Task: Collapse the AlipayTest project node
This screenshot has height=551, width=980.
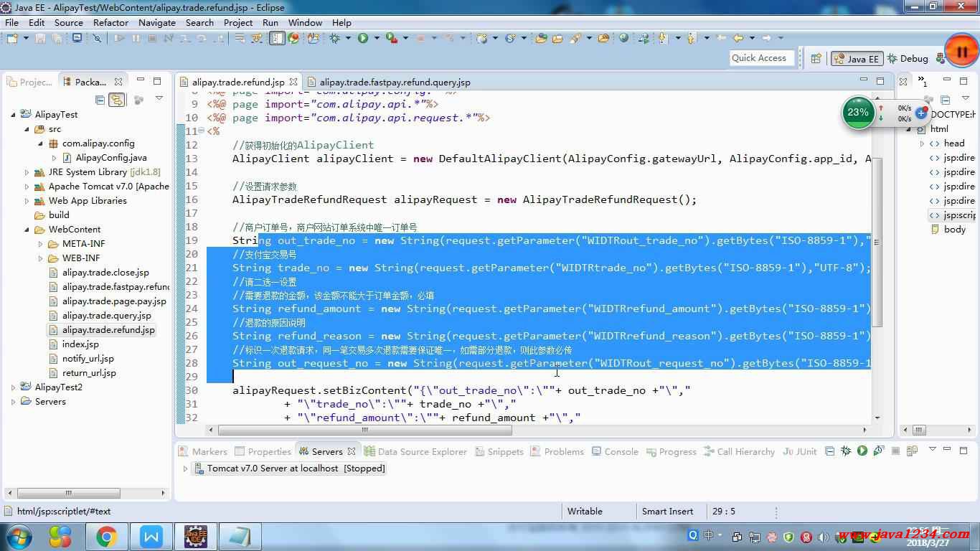Action: point(14,114)
